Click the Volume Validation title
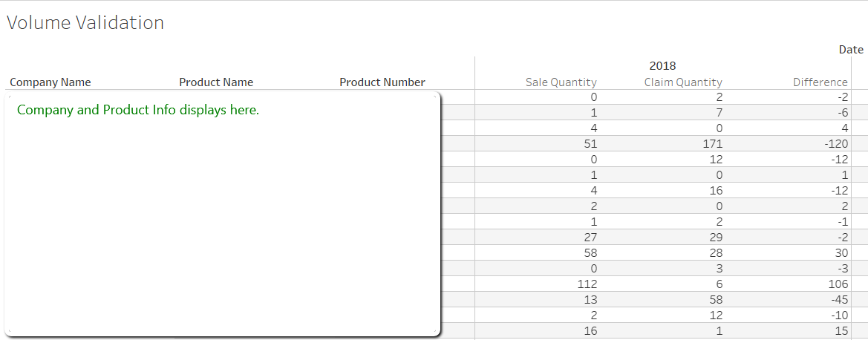Image resolution: width=868 pixels, height=340 pixels. pyautogui.click(x=85, y=23)
